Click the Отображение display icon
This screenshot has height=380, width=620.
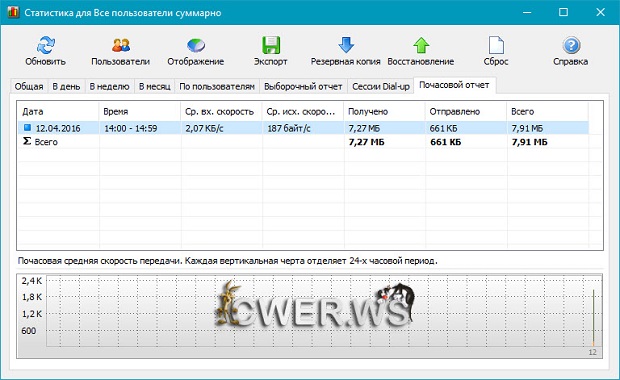tap(196, 45)
